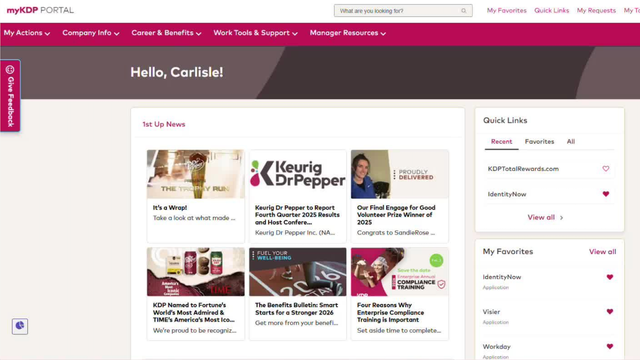Expand the My Actions menu

pyautogui.click(x=27, y=33)
